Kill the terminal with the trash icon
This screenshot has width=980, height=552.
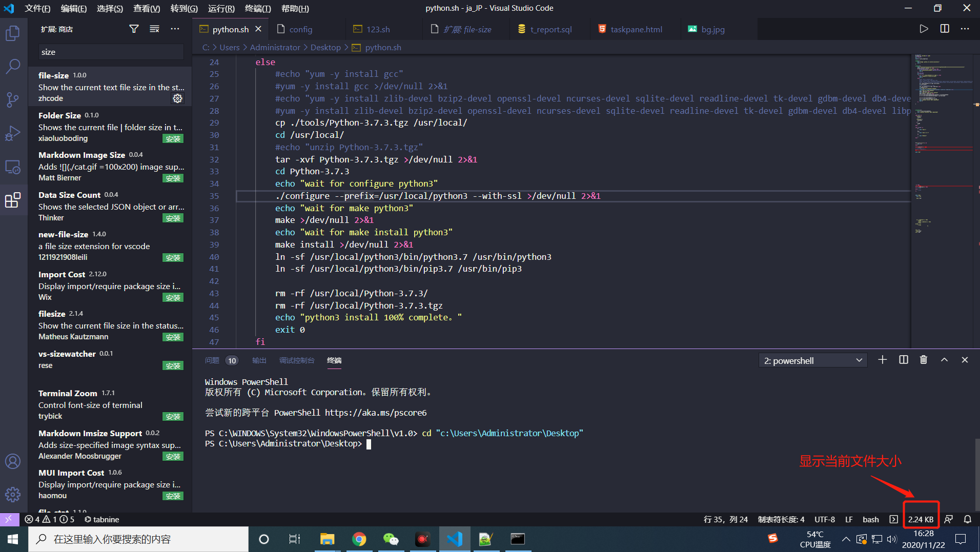click(923, 360)
